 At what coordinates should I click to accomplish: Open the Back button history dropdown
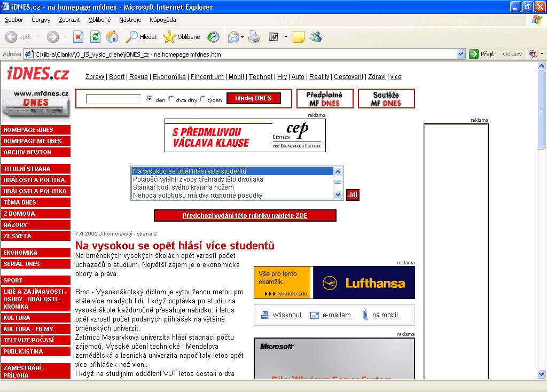(38, 37)
